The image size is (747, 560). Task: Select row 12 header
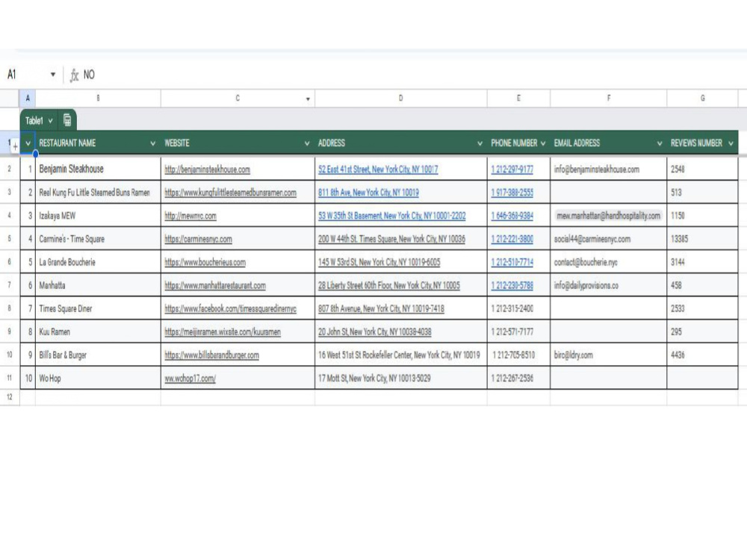(10, 397)
